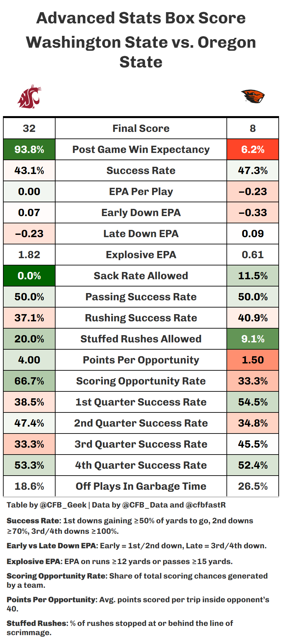
Task: Click the "Final Score" row label
Action: click(x=141, y=128)
